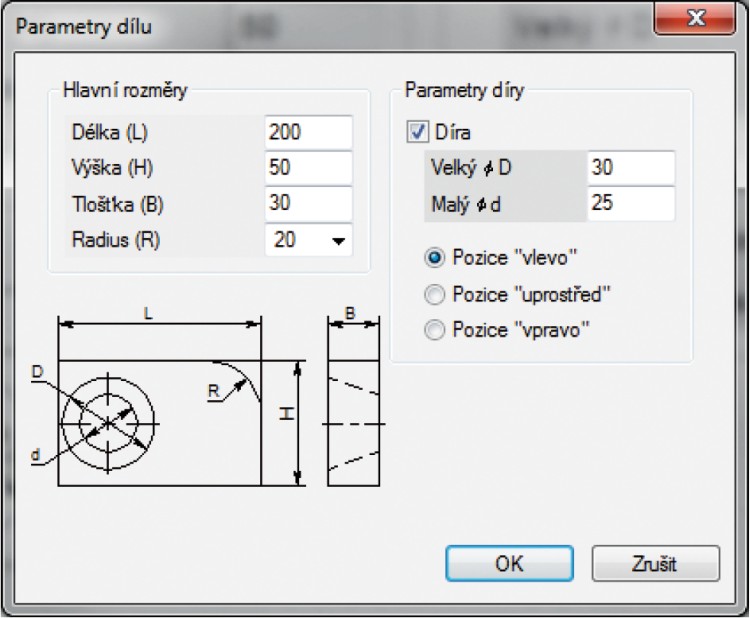Click the R radius arc in the drawing

tap(246, 378)
